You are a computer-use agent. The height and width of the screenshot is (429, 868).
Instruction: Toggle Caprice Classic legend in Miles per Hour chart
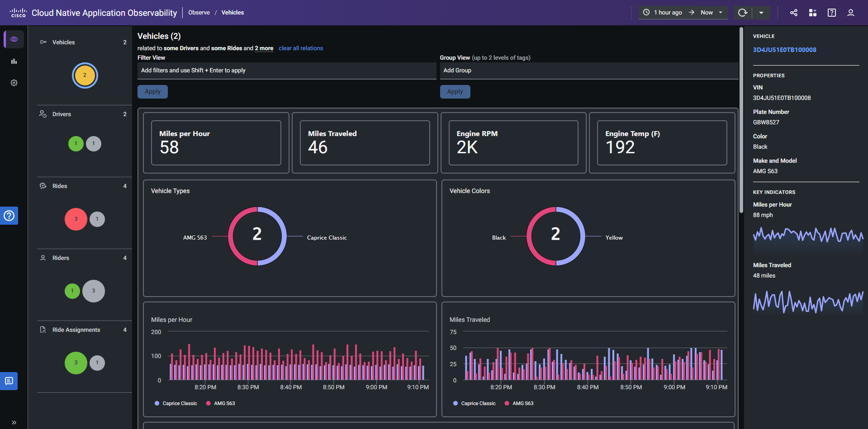(x=180, y=403)
